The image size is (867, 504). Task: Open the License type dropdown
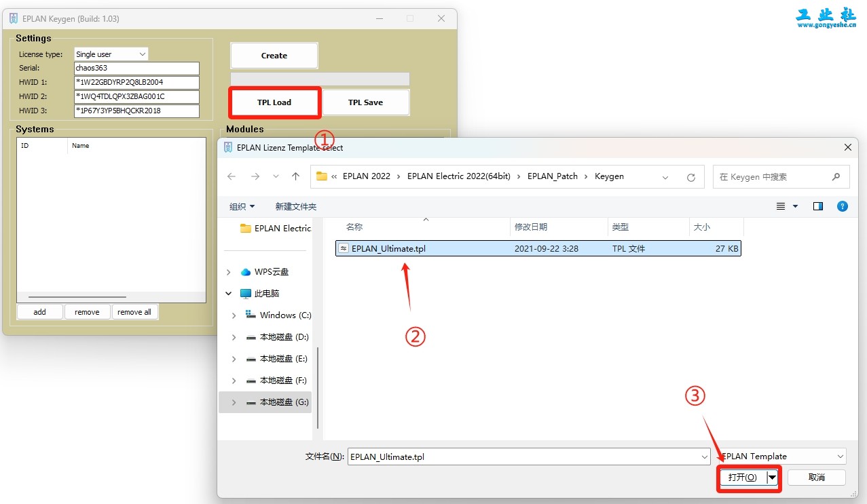(111, 54)
